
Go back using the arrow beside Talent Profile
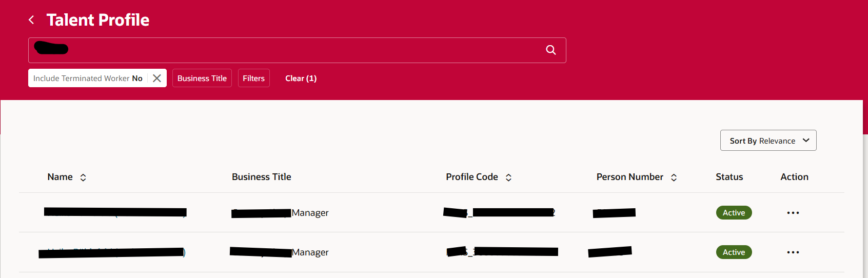click(x=31, y=20)
